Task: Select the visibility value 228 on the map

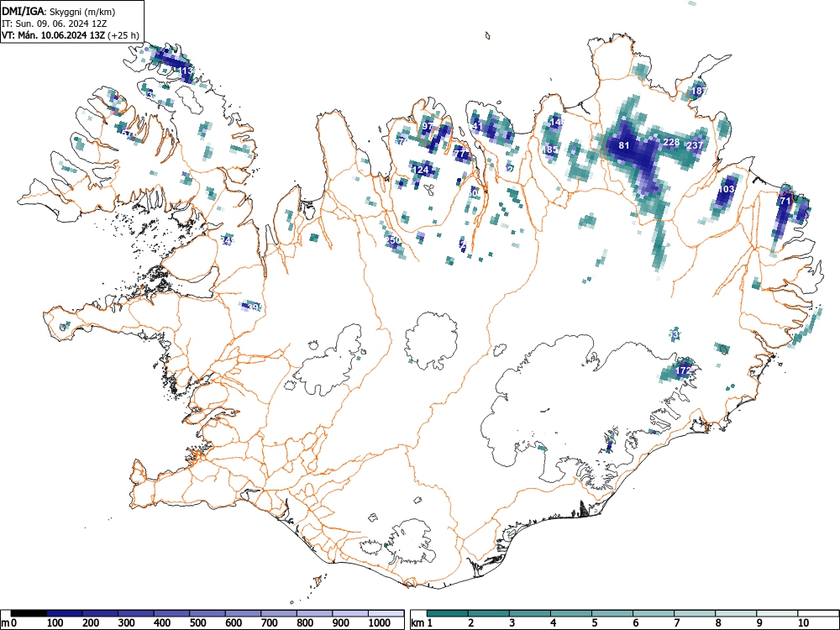Action: (x=671, y=142)
